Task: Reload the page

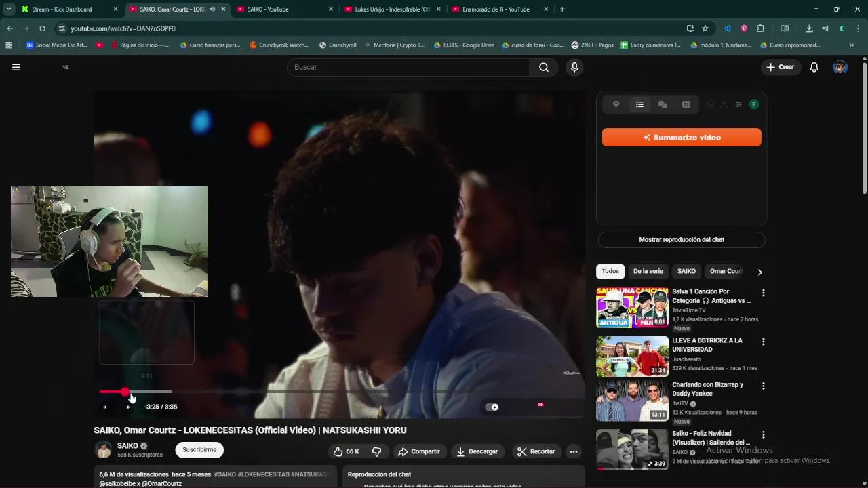Action: (42, 28)
